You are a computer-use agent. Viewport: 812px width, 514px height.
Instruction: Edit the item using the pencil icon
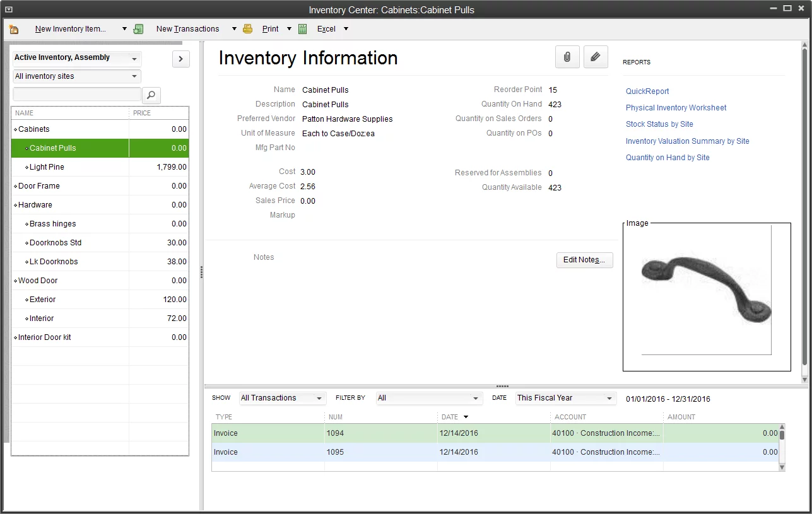point(595,57)
